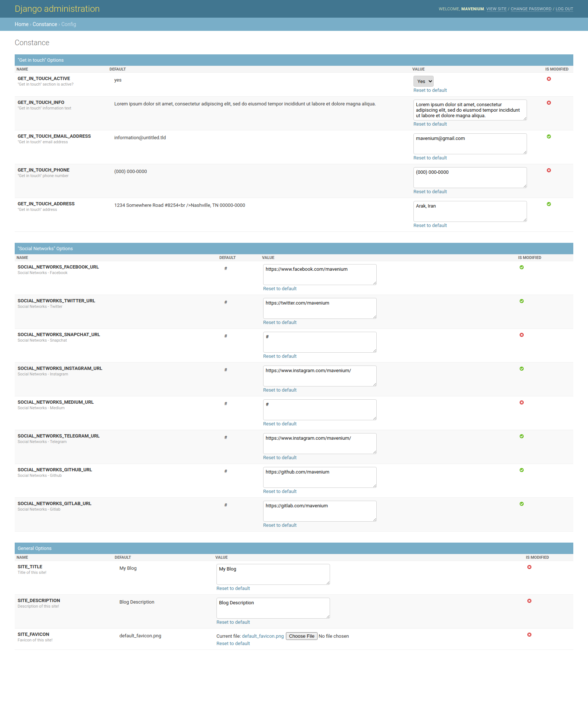Open the GET_IN_TOUCH_ACTIVE Yes dropdown
This screenshot has width=588, height=709.
pos(423,81)
